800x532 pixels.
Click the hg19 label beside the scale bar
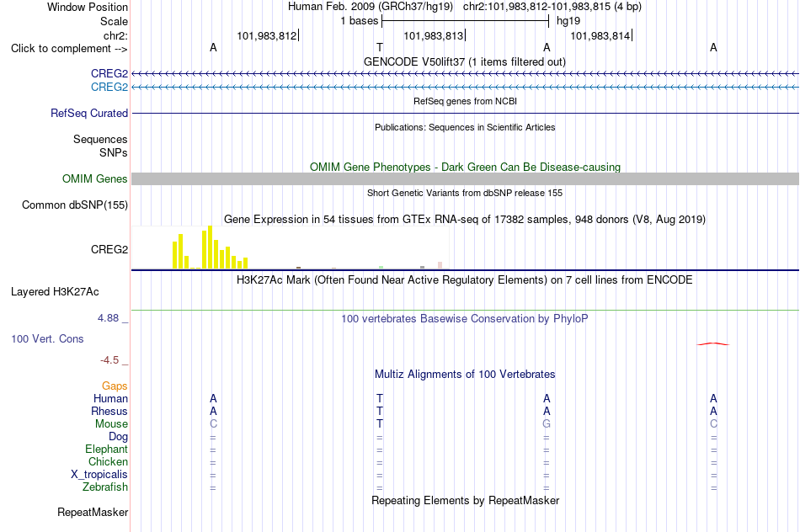pyautogui.click(x=568, y=21)
